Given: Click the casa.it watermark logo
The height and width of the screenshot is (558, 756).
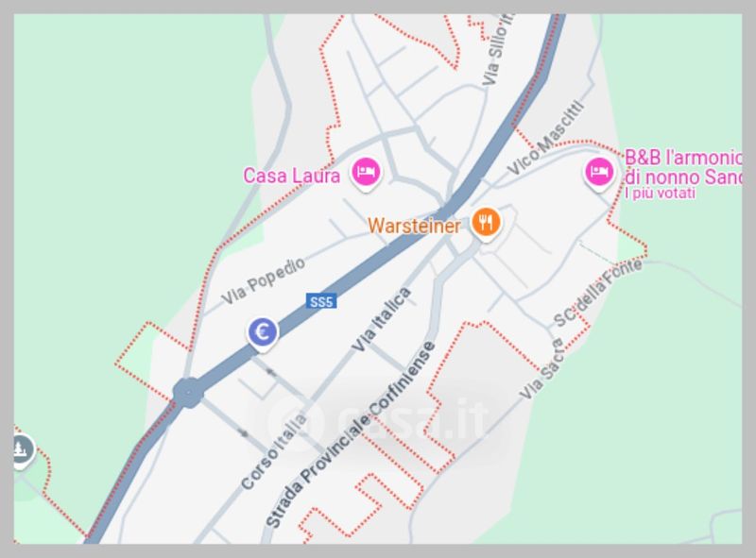Looking at the screenshot, I should tap(378, 419).
